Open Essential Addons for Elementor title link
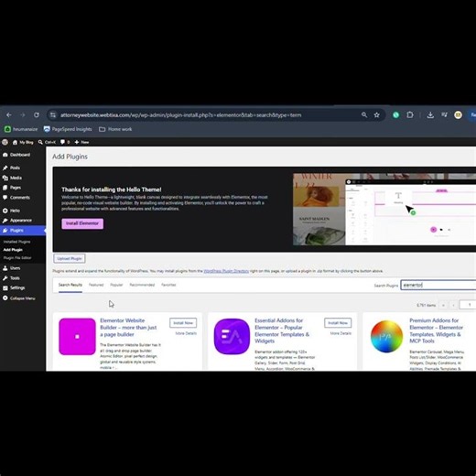The height and width of the screenshot is (476, 476). (x=282, y=330)
